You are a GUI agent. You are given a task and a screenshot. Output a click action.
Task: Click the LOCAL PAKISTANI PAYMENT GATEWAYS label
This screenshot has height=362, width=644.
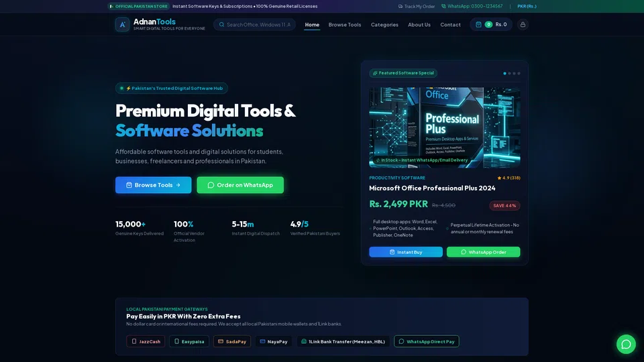click(167, 309)
